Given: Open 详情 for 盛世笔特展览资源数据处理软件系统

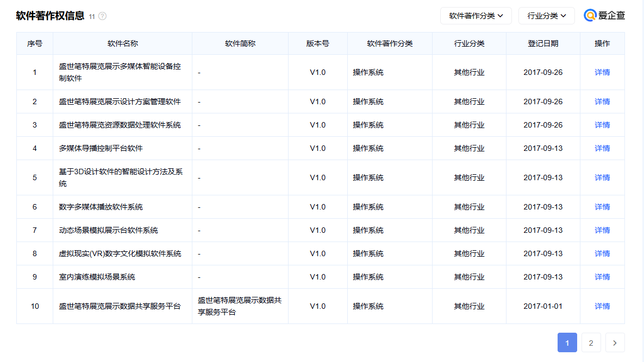Looking at the screenshot, I should [x=602, y=125].
